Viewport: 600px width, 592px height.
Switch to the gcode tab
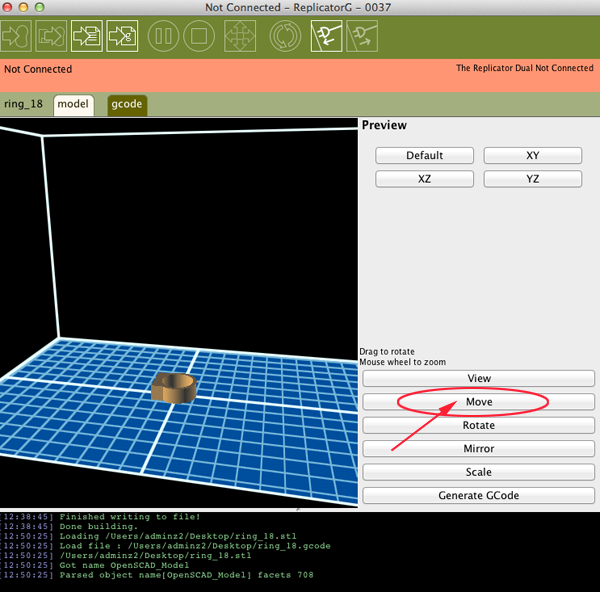[x=127, y=105]
